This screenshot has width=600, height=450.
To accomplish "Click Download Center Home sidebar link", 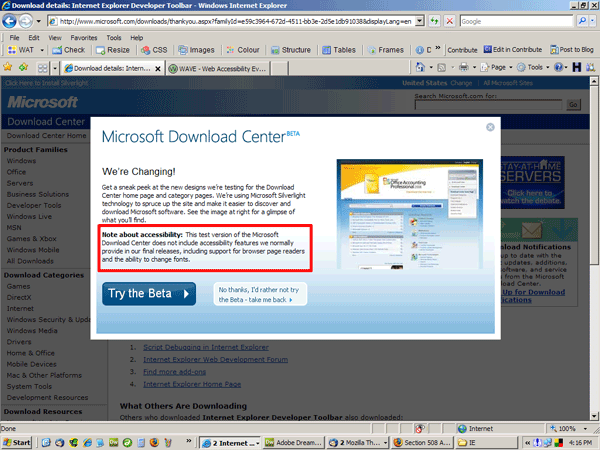I will tap(46, 136).
